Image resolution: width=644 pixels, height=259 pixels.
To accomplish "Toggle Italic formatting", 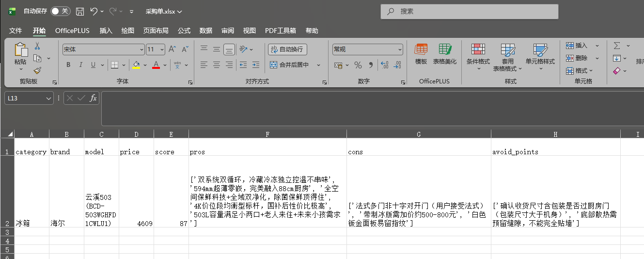I will coord(80,65).
